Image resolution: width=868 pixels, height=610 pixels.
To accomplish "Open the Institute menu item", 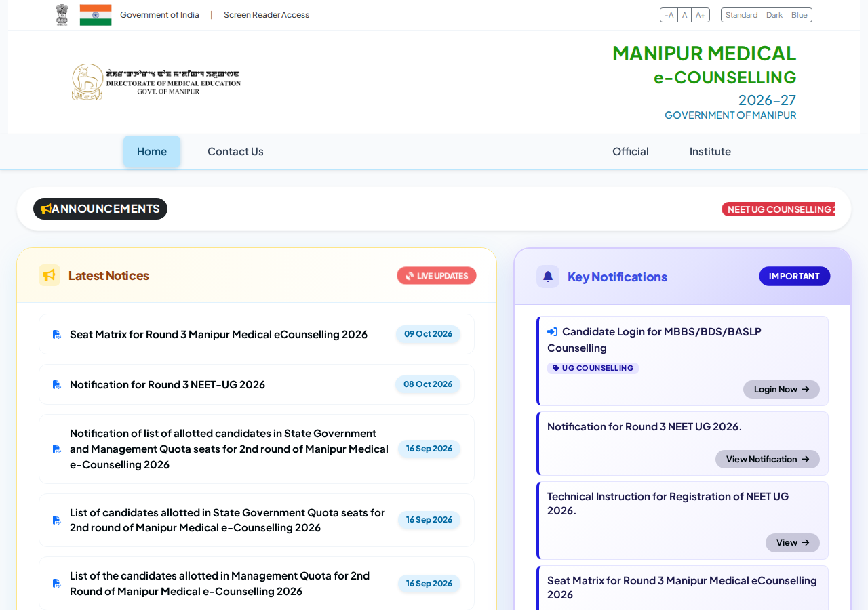I will [x=710, y=151].
